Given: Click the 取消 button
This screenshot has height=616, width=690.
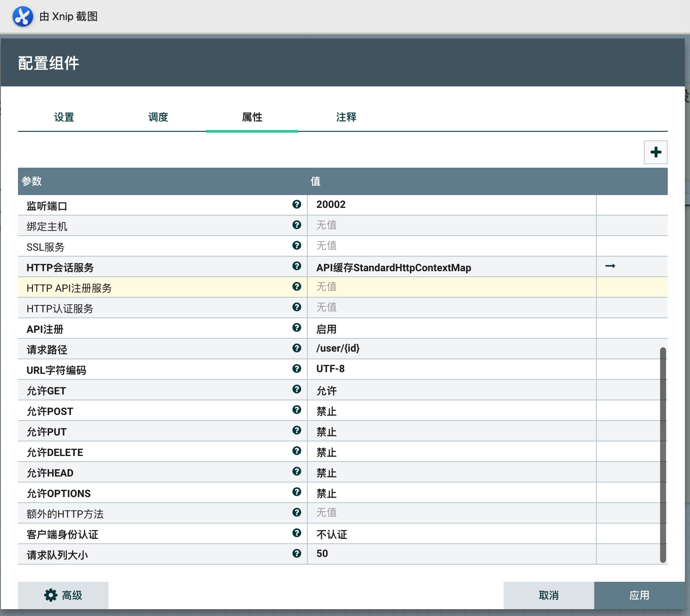Looking at the screenshot, I should pyautogui.click(x=548, y=595).
